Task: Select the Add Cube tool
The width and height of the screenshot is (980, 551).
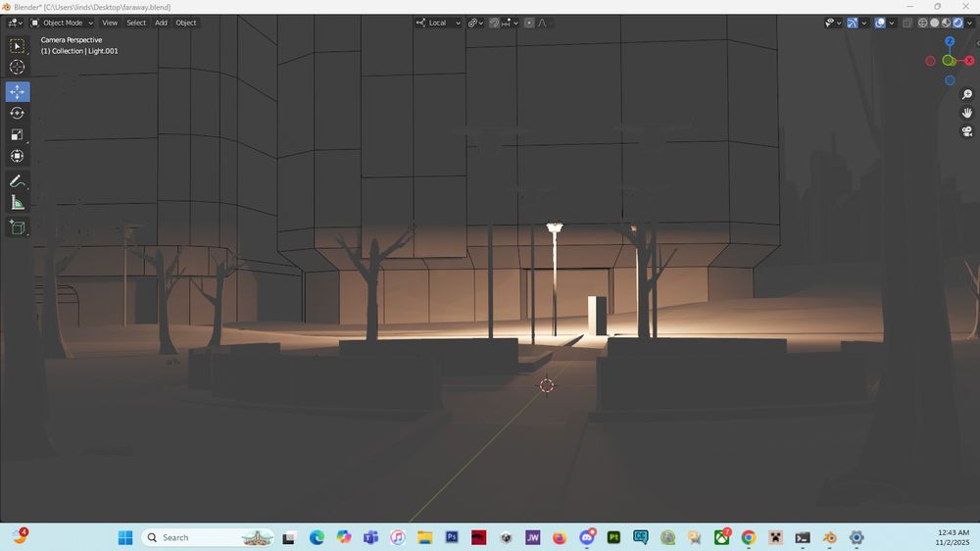Action: tap(17, 227)
